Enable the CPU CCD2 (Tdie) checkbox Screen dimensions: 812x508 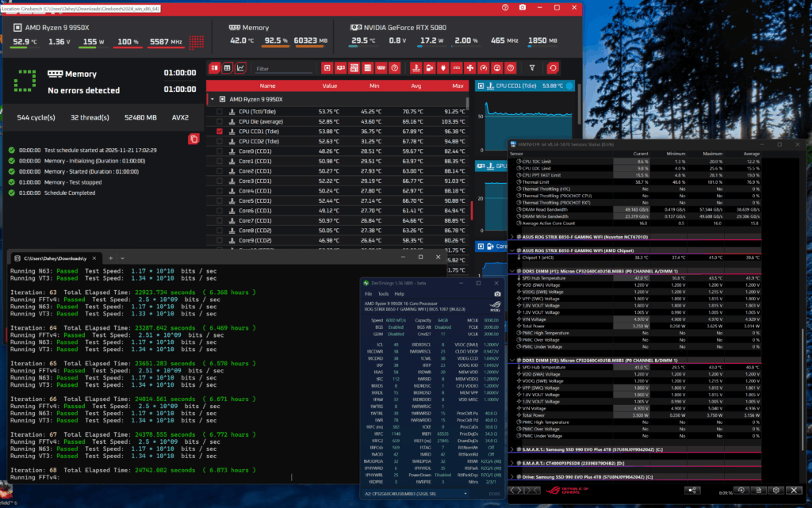point(220,141)
